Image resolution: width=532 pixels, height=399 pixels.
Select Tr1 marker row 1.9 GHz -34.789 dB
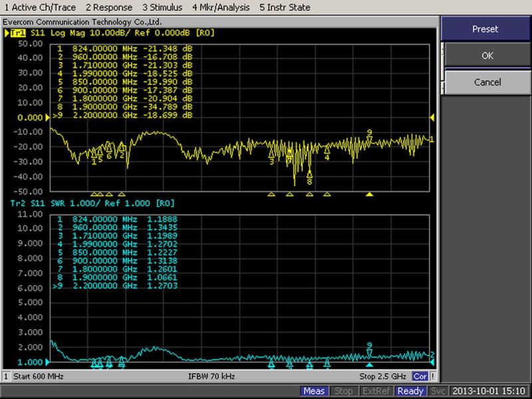124,107
